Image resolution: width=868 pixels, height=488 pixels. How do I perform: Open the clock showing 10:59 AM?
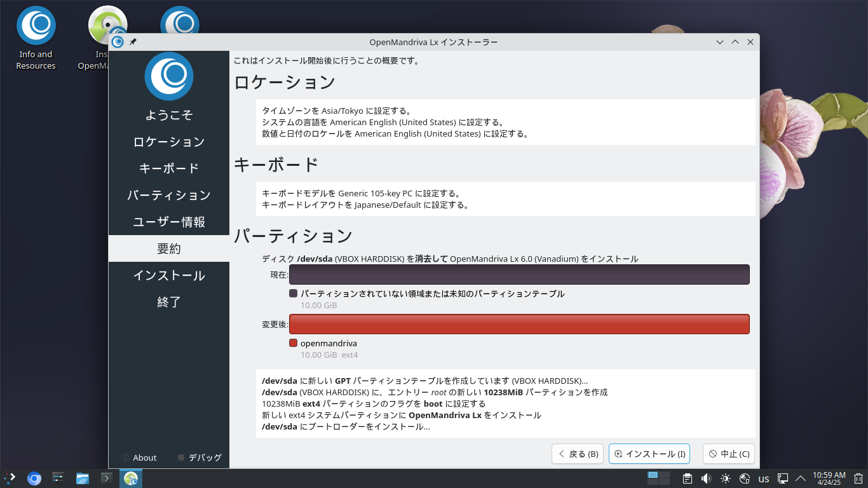[829, 478]
